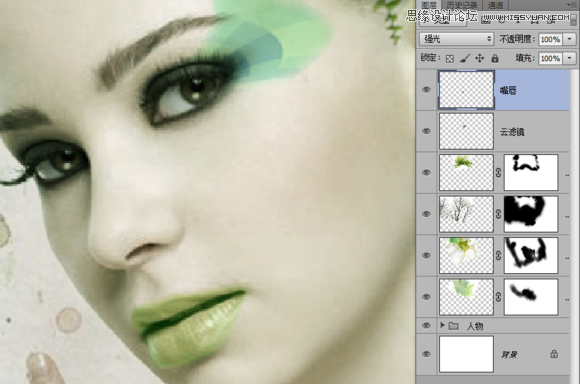Toggle visibility of the 云滤镜 layer
The width and height of the screenshot is (580, 384).
pos(426,131)
